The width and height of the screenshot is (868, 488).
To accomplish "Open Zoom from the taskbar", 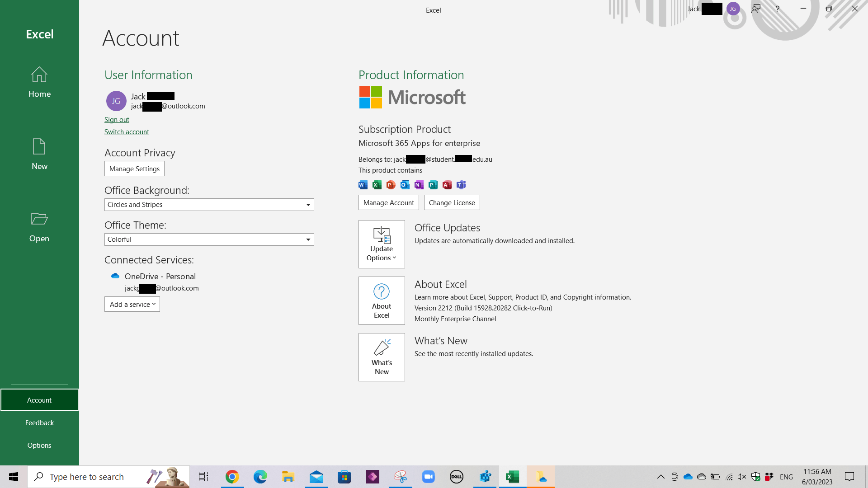I will coord(429,477).
